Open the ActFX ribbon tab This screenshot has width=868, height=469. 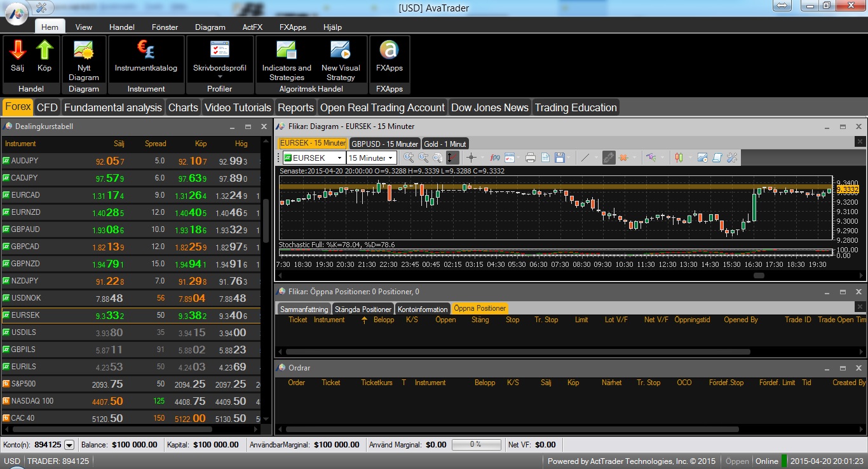(x=252, y=27)
